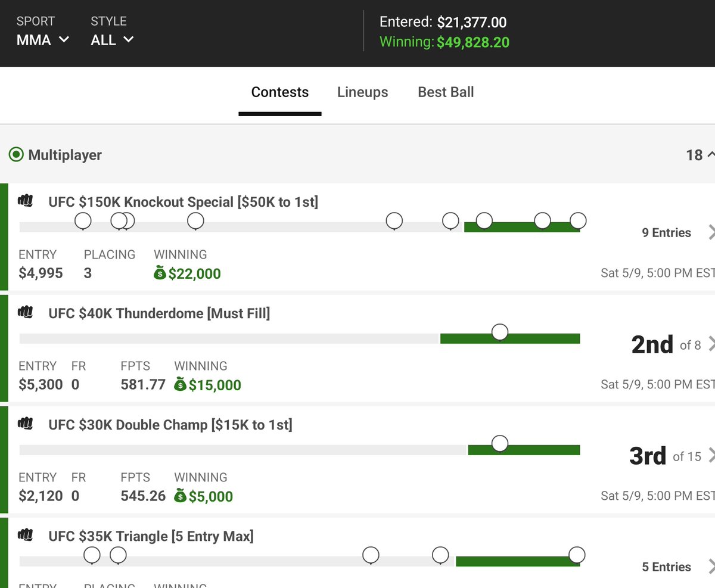Click the $22,000 winning amount
Viewport: 715px width, 588px height.
194,274
